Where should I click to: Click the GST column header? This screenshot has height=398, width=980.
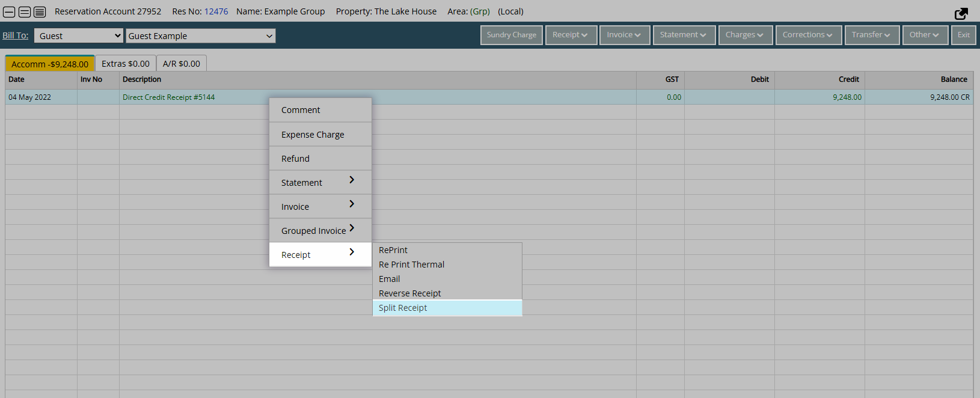[x=660, y=79]
